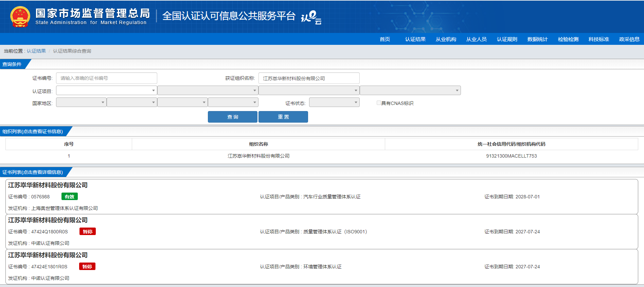This screenshot has height=287, width=644.
Task: Click the red 暂停 badge for certificate 47424E1801R0S
Action: coord(87,267)
